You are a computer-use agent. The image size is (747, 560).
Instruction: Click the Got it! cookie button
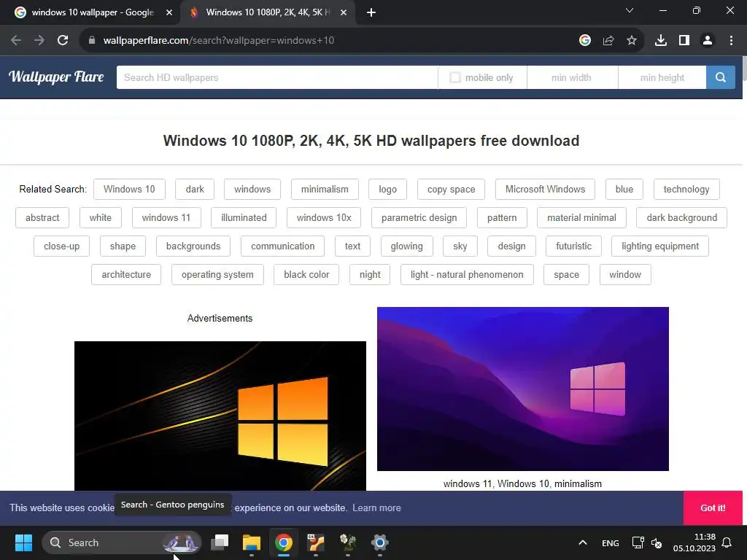(713, 507)
